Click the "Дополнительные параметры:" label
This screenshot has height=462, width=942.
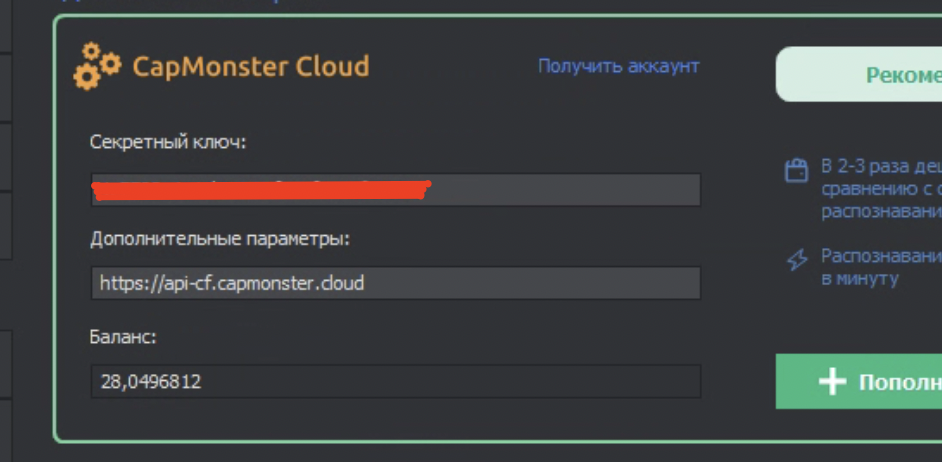[x=220, y=239]
